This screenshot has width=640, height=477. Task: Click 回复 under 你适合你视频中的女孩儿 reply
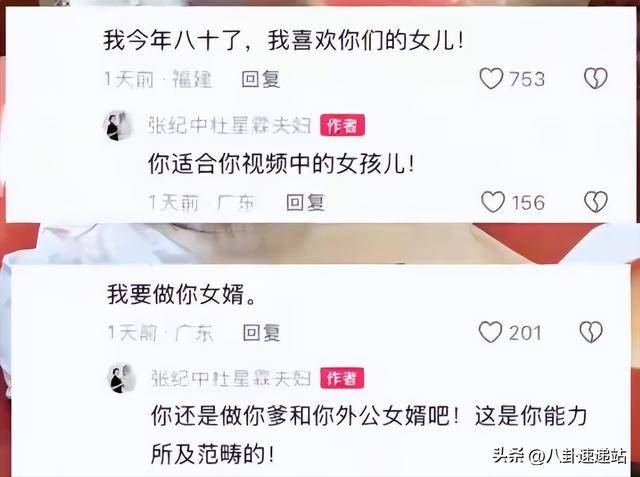pos(305,202)
